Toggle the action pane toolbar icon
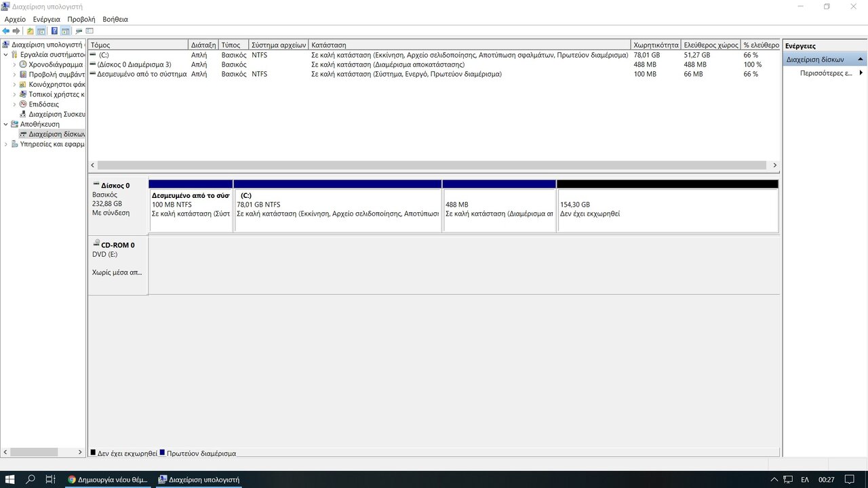 [x=65, y=31]
